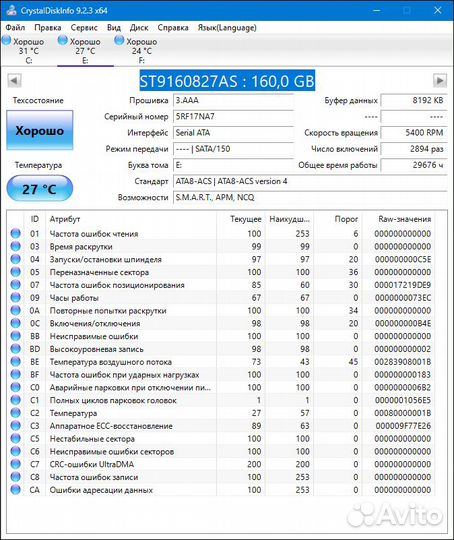The height and width of the screenshot is (540, 454).
Task: Click the Хорошо health status button
Action: 40,130
